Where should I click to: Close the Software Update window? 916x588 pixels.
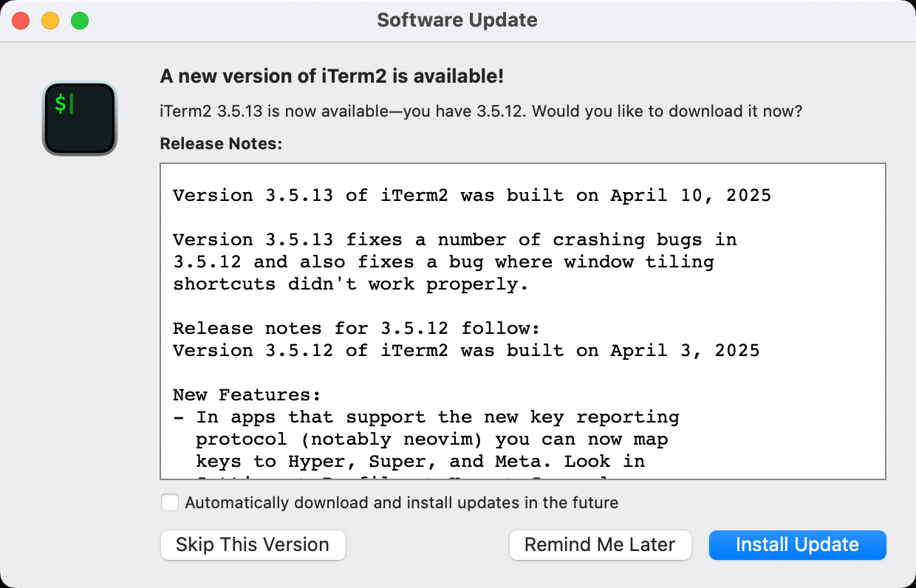click(21, 21)
